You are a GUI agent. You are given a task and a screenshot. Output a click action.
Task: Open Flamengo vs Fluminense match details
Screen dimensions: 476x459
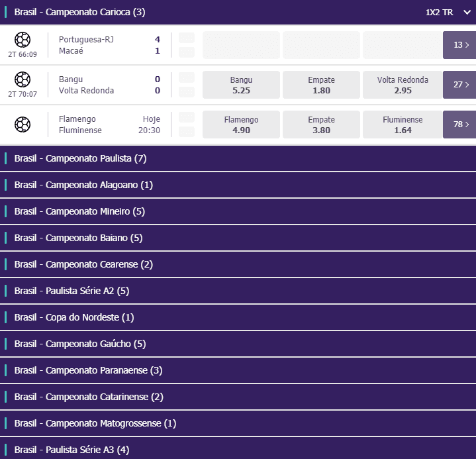(x=80, y=125)
